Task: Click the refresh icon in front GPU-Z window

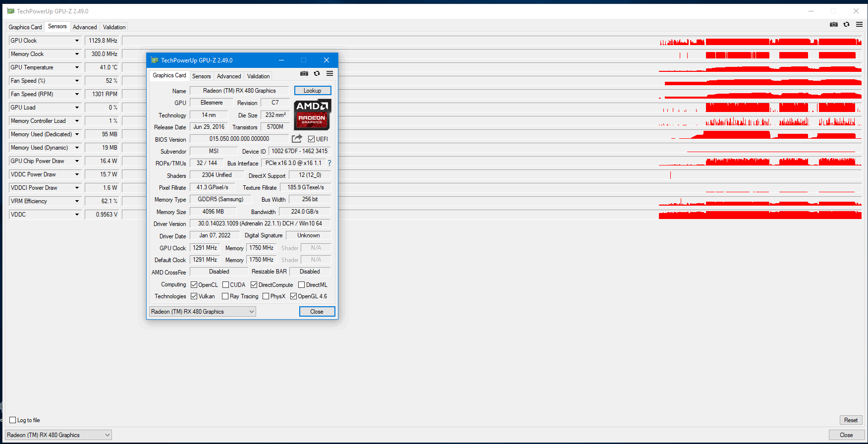Action: (317, 73)
